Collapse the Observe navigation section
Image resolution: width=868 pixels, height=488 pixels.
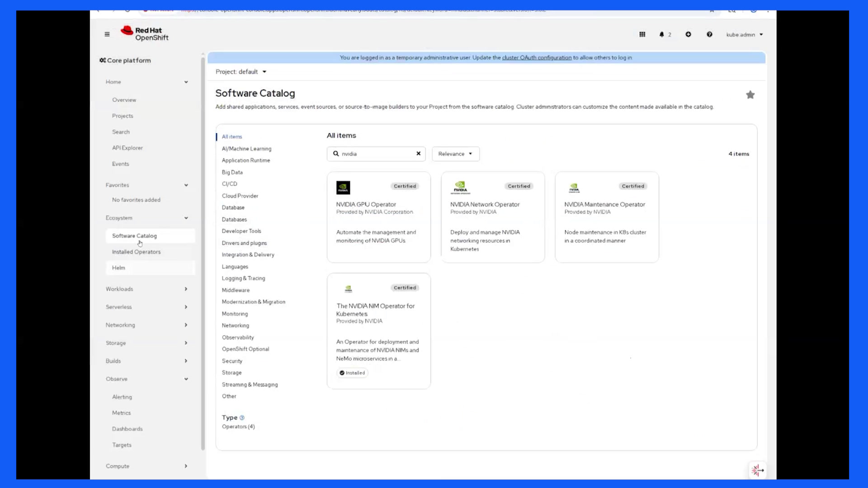[146, 379]
